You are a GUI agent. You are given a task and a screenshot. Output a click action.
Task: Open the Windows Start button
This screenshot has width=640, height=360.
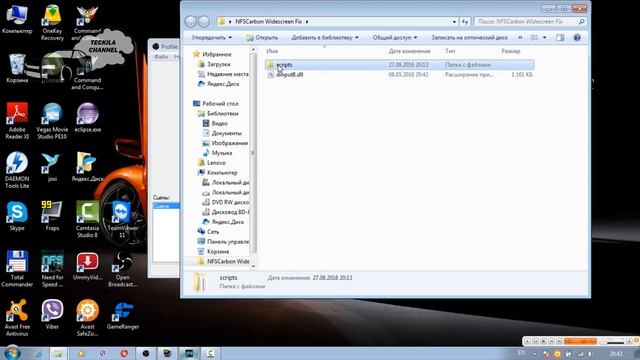coord(12,353)
